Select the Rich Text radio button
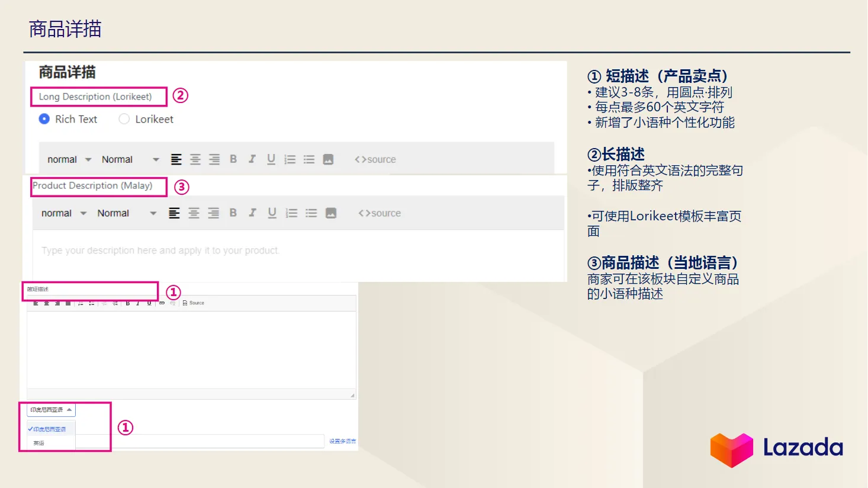 click(x=44, y=119)
